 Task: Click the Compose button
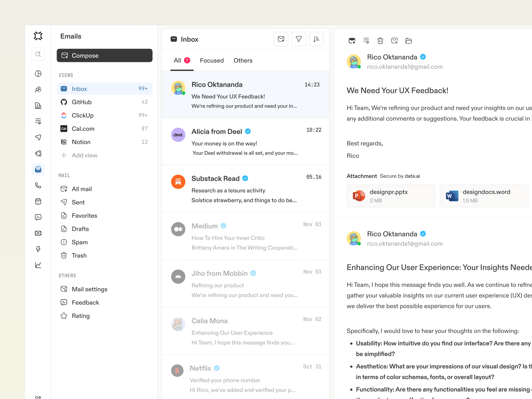click(104, 55)
